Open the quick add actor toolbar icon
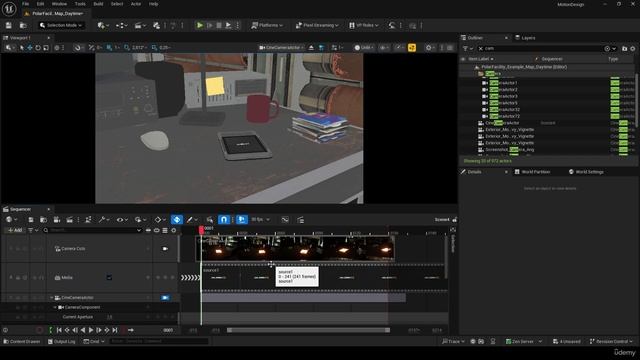640x360 pixels. pyautogui.click(x=102, y=25)
